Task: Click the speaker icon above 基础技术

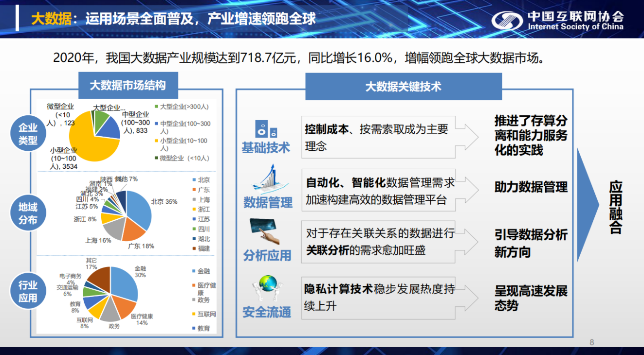Action: point(266,129)
